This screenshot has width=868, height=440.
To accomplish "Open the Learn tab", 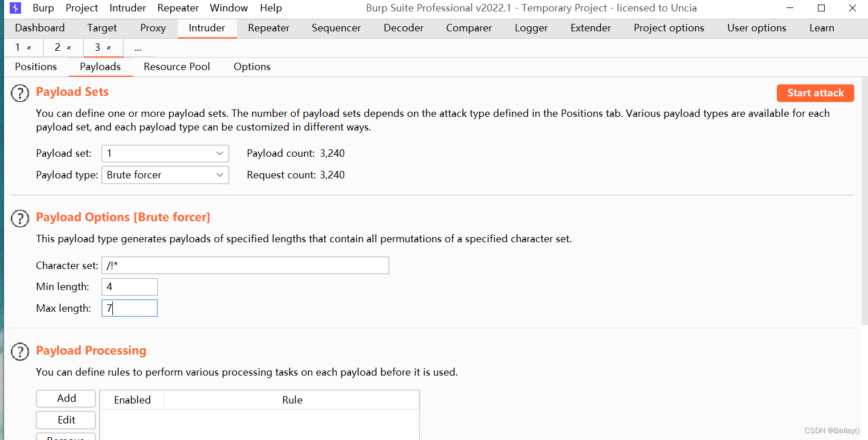I will point(822,28).
